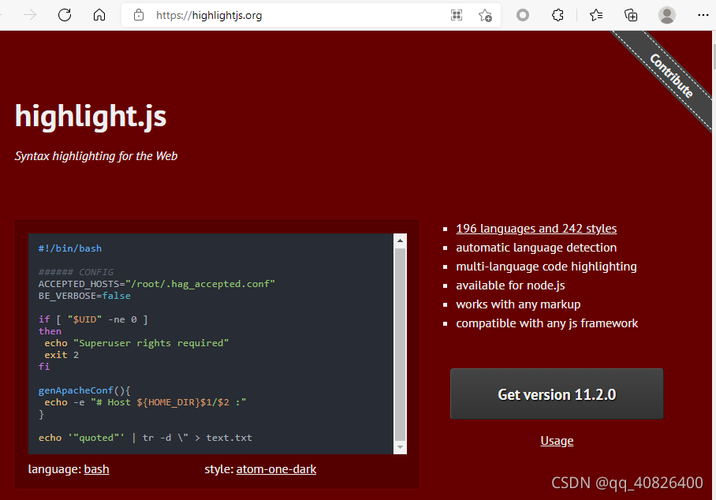Viewport: 716px width, 500px height.
Task: Open the Favorites list icon
Action: coord(596,15)
